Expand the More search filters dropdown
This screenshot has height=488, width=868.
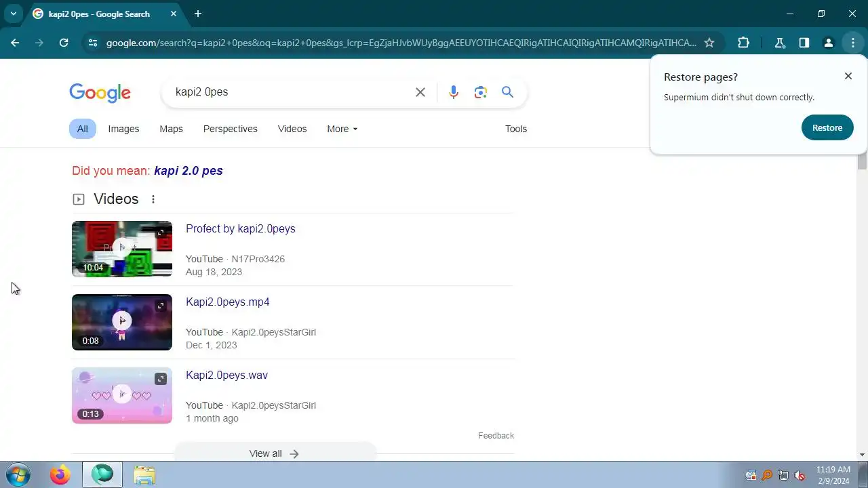pyautogui.click(x=342, y=129)
